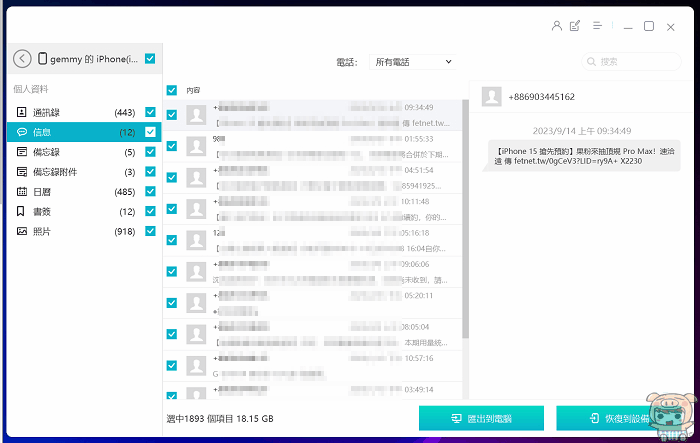The height and width of the screenshot is (443, 700).
Task: Uncheck the message checkbox at 08:05:04
Action: point(172,334)
